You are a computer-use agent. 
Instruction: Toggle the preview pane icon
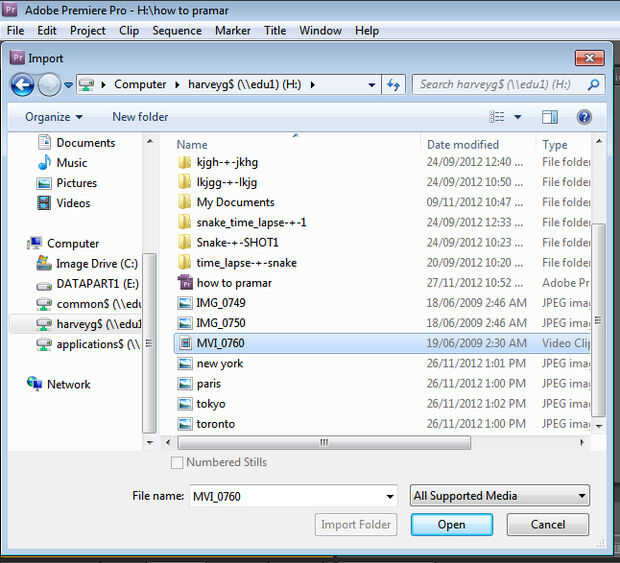click(550, 117)
